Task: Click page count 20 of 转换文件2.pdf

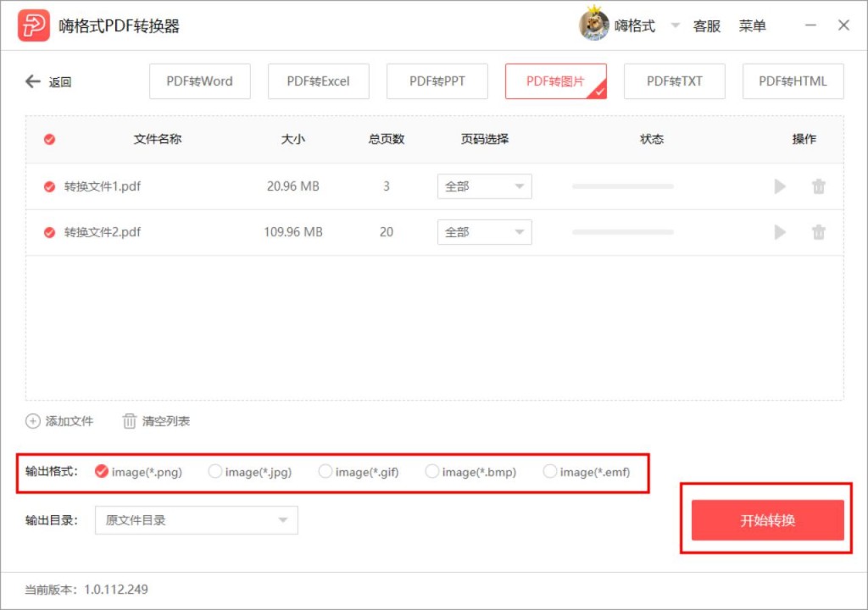Action: (387, 232)
